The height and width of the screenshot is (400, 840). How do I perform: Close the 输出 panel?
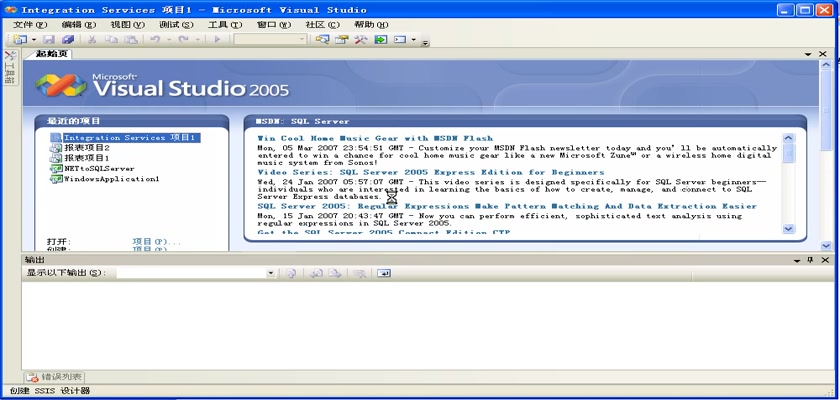825,260
